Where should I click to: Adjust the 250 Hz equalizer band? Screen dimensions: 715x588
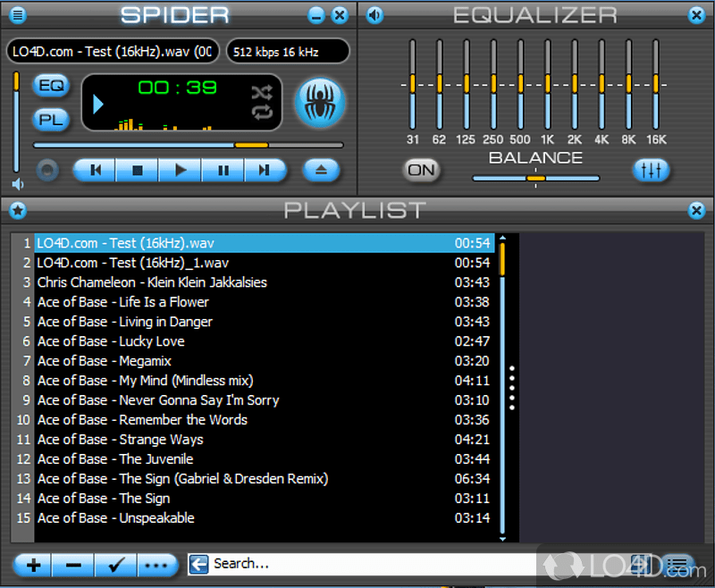pyautogui.click(x=493, y=84)
